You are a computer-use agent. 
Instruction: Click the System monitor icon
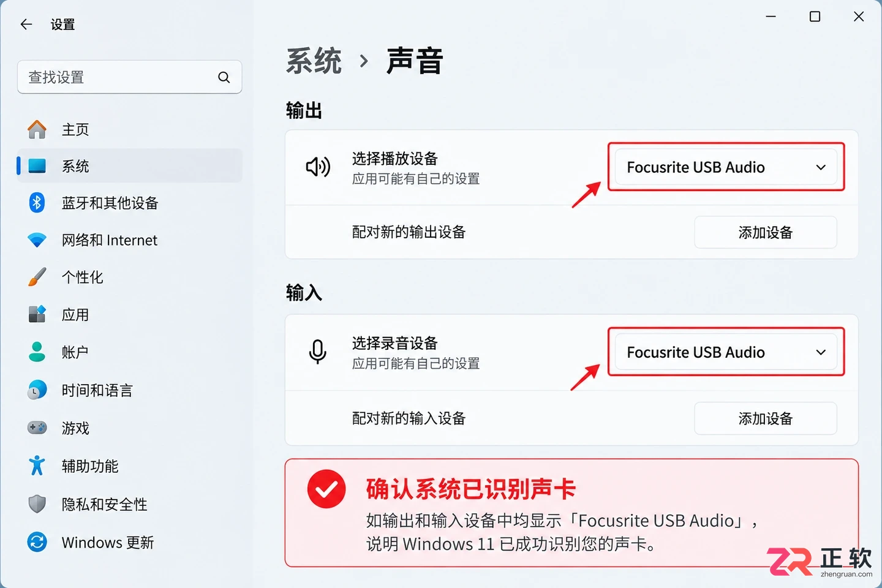(37, 166)
